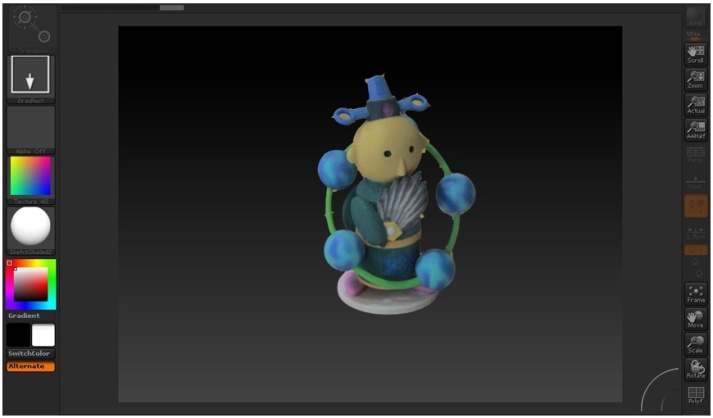Toggle the Gradient button

tap(24, 316)
